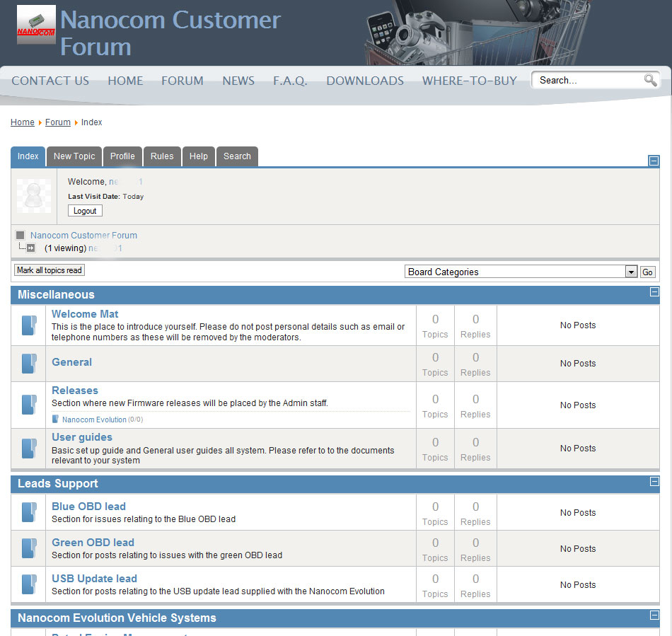
Task: Click the Mark all topics read button
Action: [x=50, y=270]
